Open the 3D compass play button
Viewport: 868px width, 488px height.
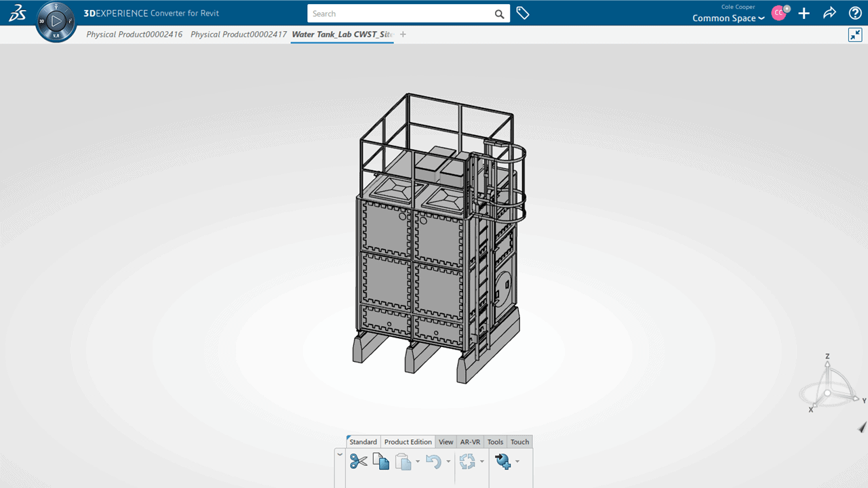[x=56, y=22]
